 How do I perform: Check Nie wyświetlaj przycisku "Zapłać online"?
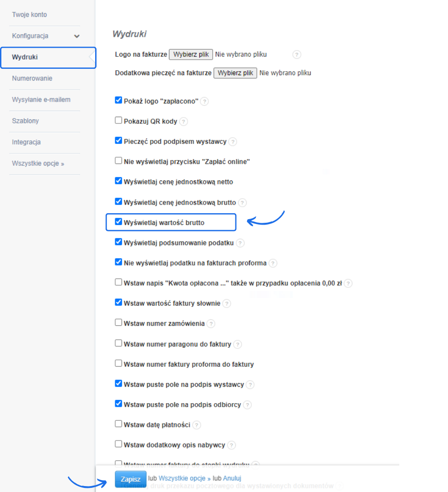tap(118, 161)
